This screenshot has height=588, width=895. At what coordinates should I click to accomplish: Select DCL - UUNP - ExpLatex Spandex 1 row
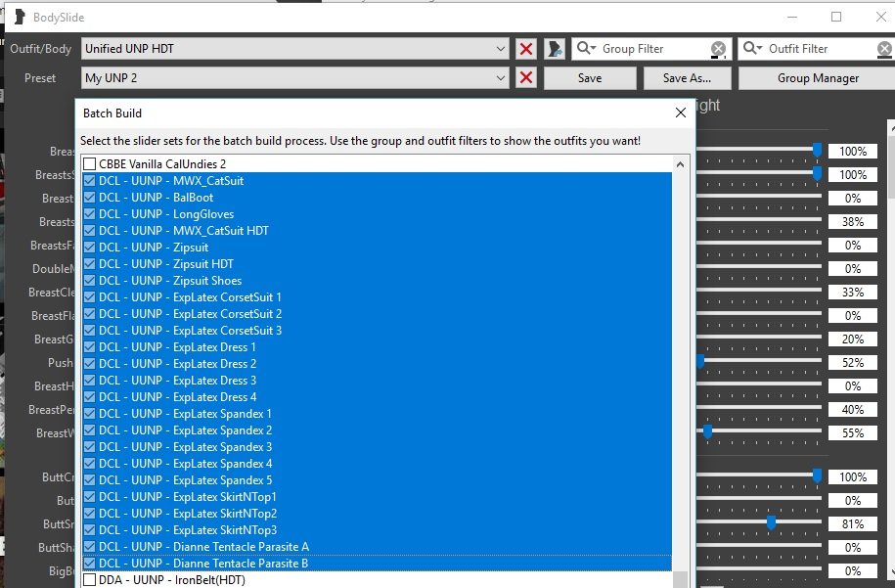point(377,413)
